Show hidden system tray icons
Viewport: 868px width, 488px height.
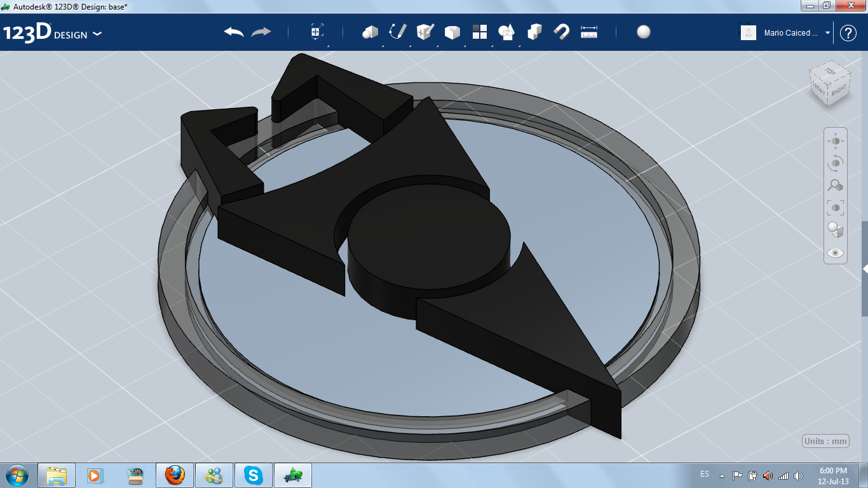pyautogui.click(x=722, y=475)
